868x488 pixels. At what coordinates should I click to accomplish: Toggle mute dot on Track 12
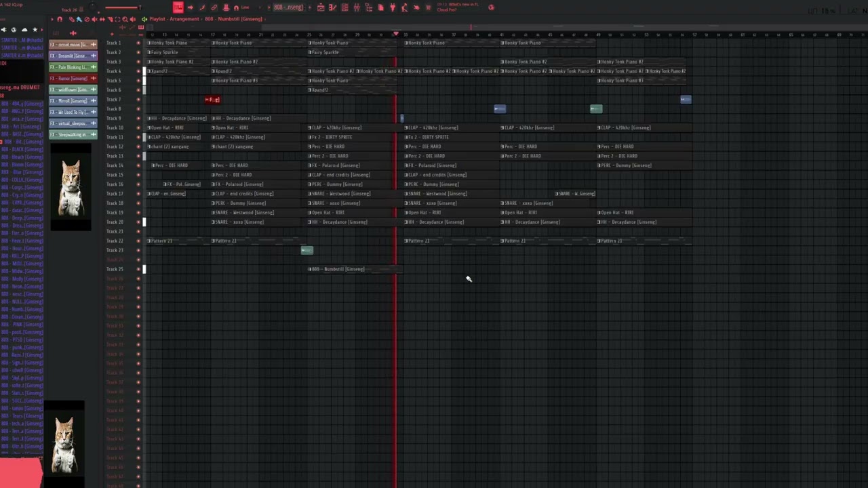pos(138,146)
